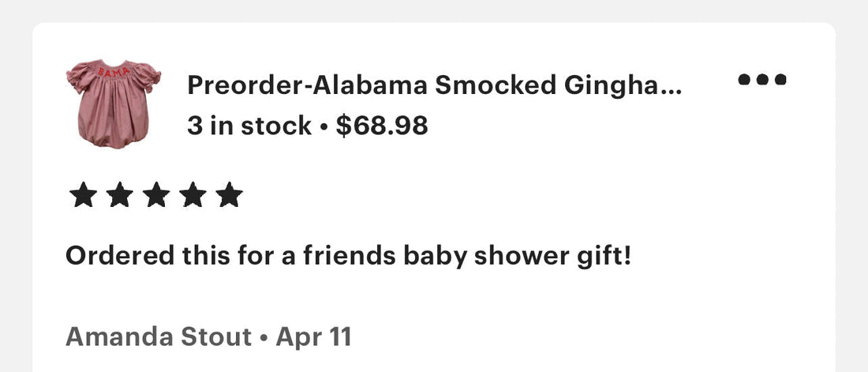Select the third rating star
868x372 pixels.
[x=156, y=195]
